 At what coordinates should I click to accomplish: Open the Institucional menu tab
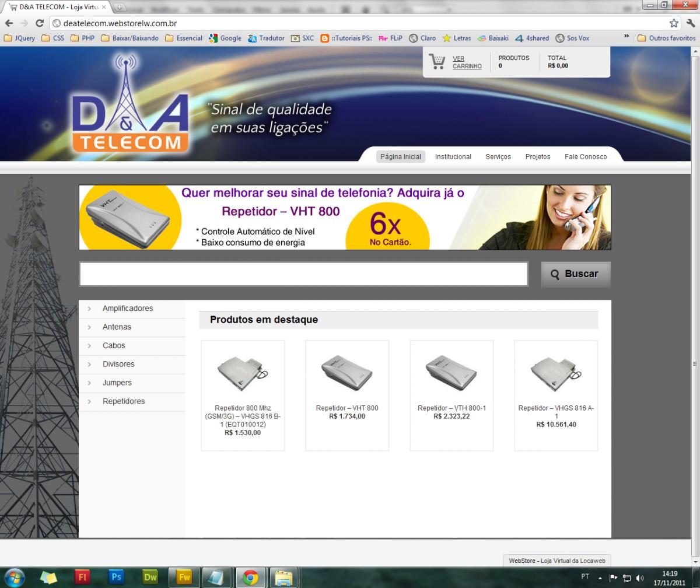point(453,156)
